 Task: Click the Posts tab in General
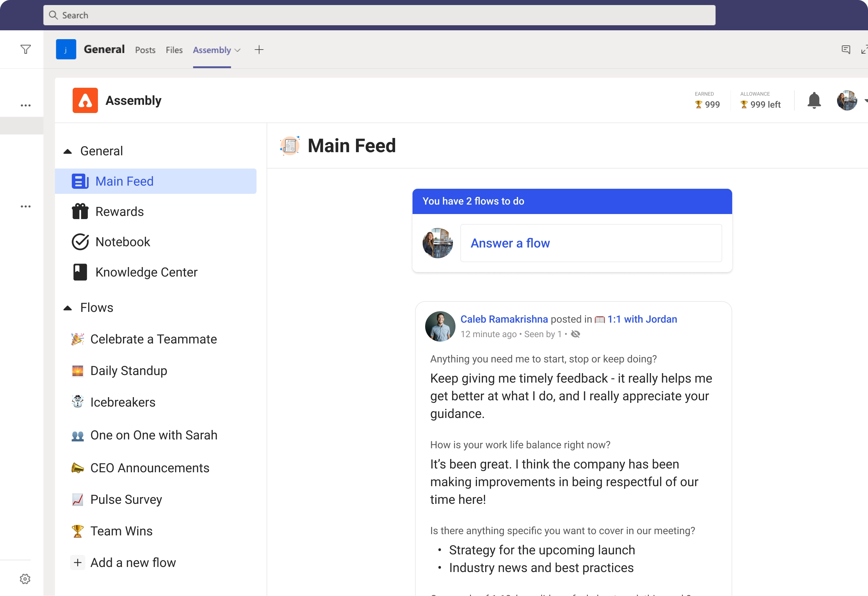tap(145, 50)
